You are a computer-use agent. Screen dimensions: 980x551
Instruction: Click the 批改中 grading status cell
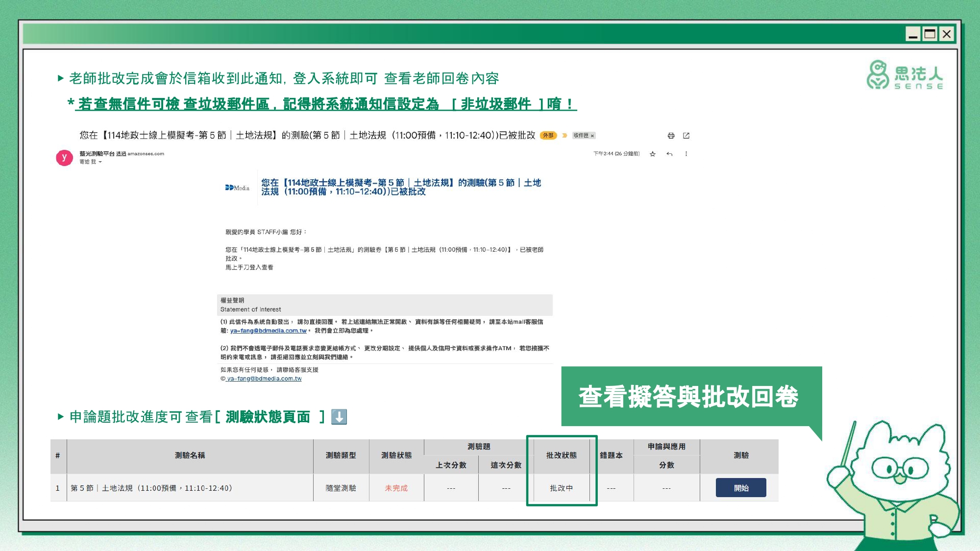pyautogui.click(x=561, y=488)
